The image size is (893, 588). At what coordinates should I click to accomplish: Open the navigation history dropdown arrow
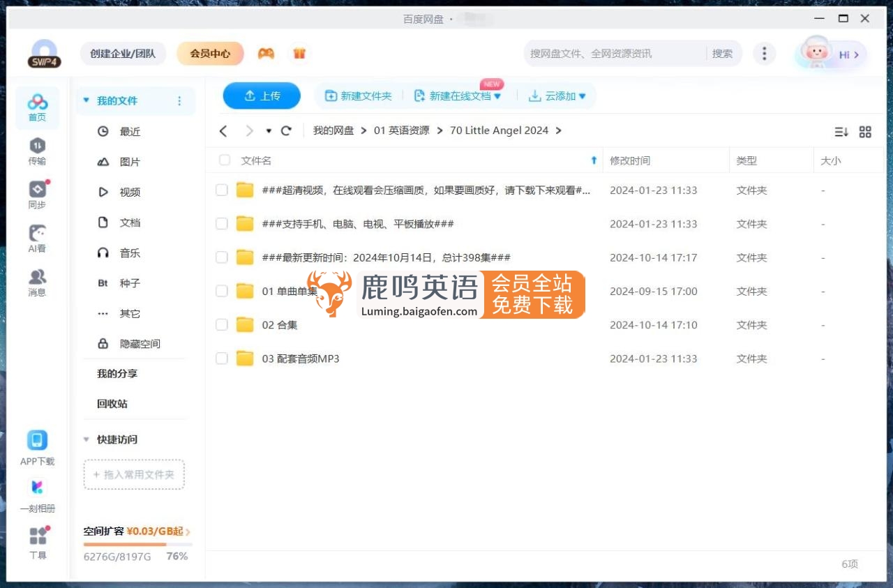[269, 131]
